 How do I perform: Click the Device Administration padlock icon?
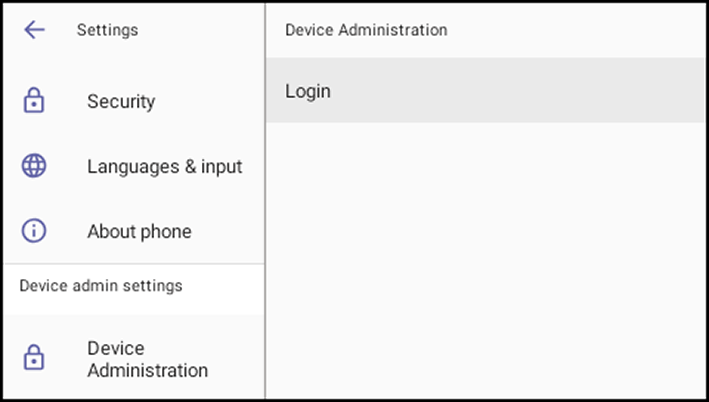pyautogui.click(x=34, y=358)
